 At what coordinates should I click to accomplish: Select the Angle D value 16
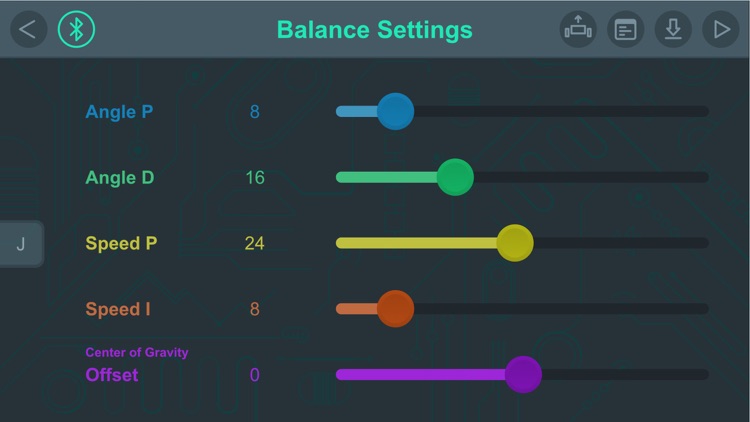click(255, 178)
